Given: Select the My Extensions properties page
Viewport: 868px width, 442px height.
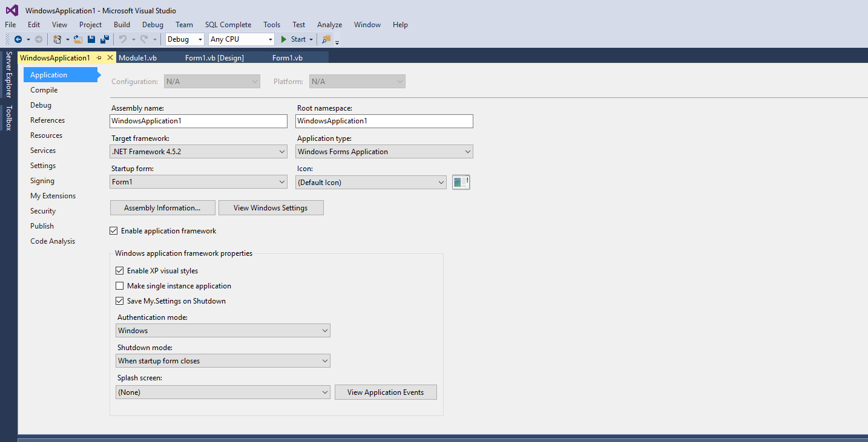Looking at the screenshot, I should [x=53, y=196].
